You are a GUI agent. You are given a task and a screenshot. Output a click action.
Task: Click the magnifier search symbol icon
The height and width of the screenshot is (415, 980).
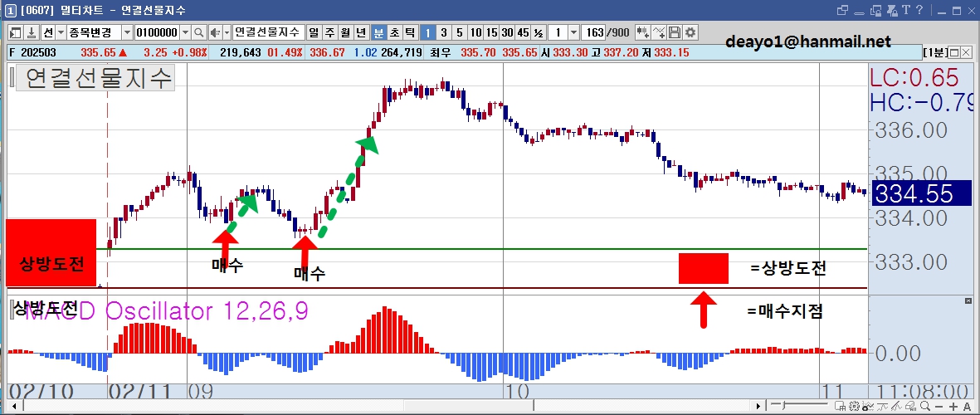coord(199,32)
